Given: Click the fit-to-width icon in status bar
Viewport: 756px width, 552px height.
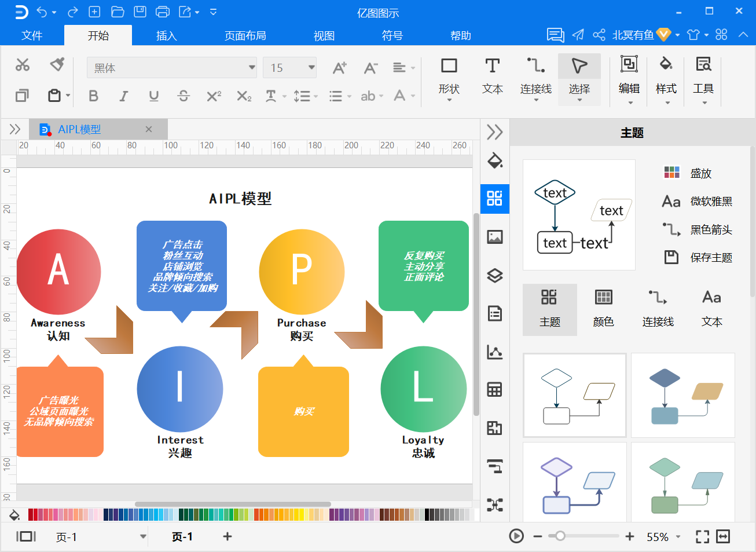Looking at the screenshot, I should 723,537.
